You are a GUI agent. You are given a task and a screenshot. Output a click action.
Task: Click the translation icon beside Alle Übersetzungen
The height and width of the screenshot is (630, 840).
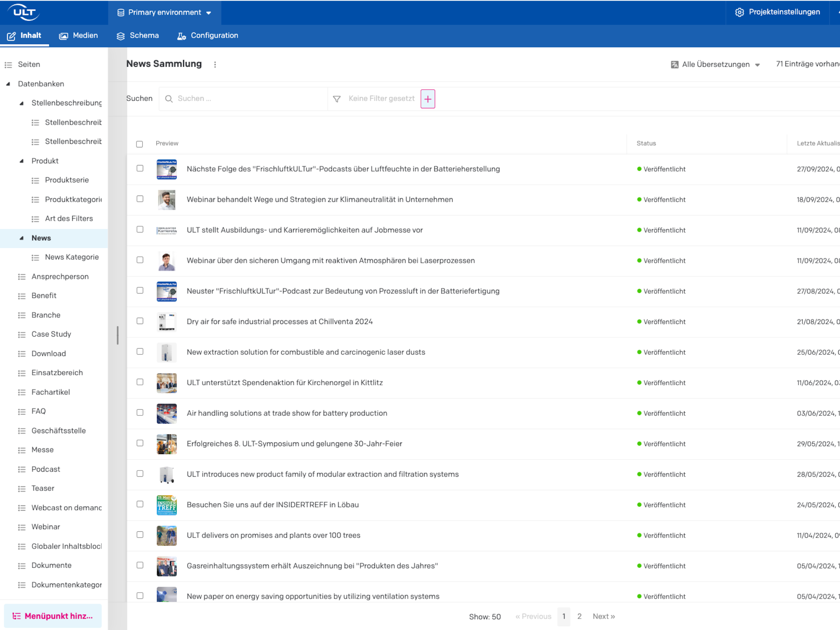(675, 65)
